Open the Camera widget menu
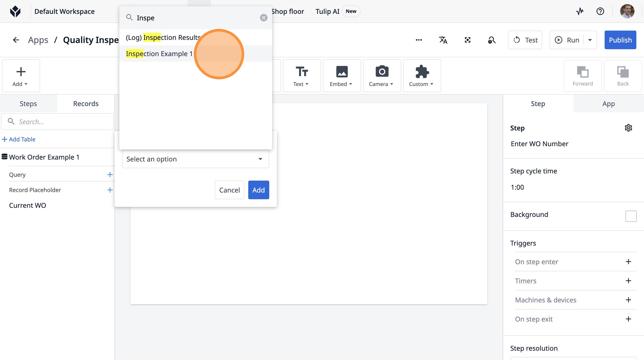The width and height of the screenshot is (644, 360). [381, 75]
